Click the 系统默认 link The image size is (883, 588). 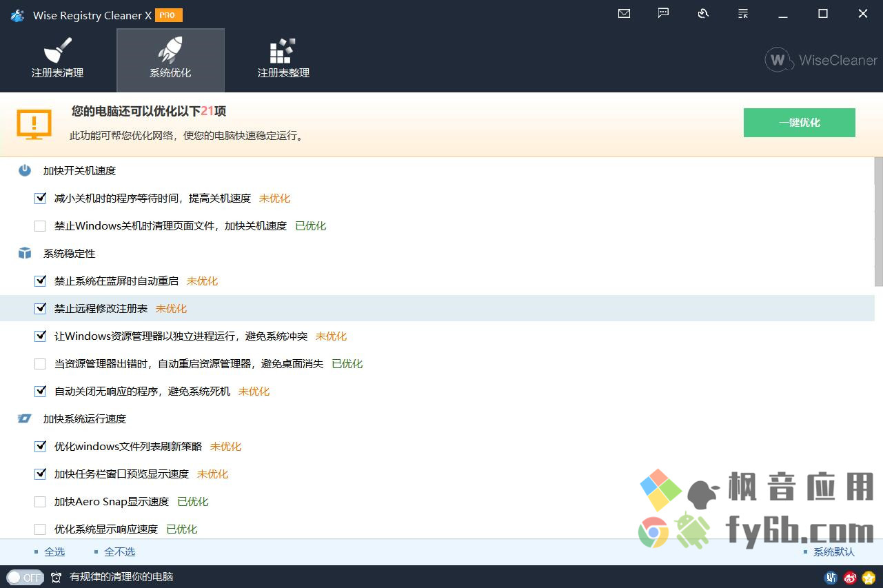pos(834,552)
